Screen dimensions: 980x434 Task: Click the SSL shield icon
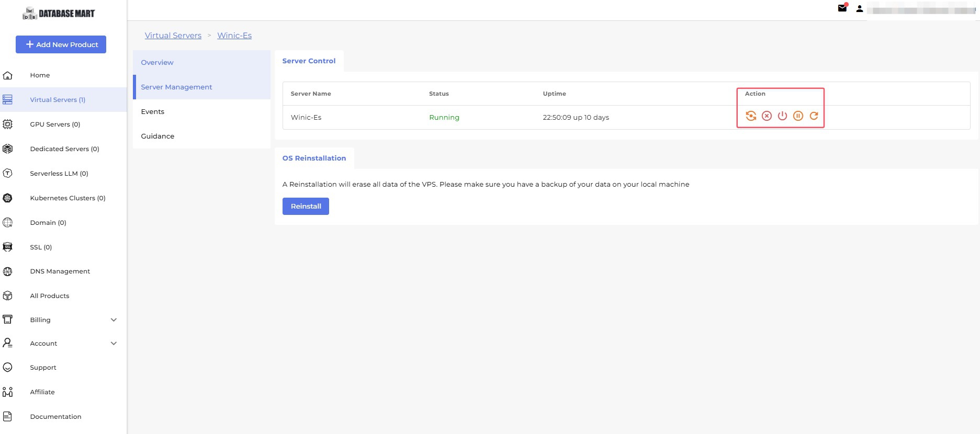coord(8,247)
